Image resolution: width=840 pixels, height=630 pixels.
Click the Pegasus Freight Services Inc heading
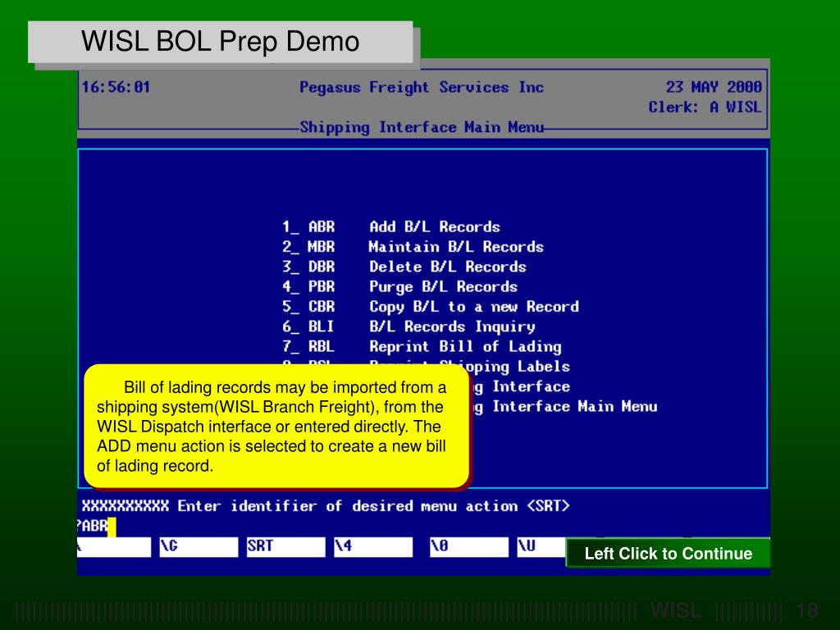point(422,87)
